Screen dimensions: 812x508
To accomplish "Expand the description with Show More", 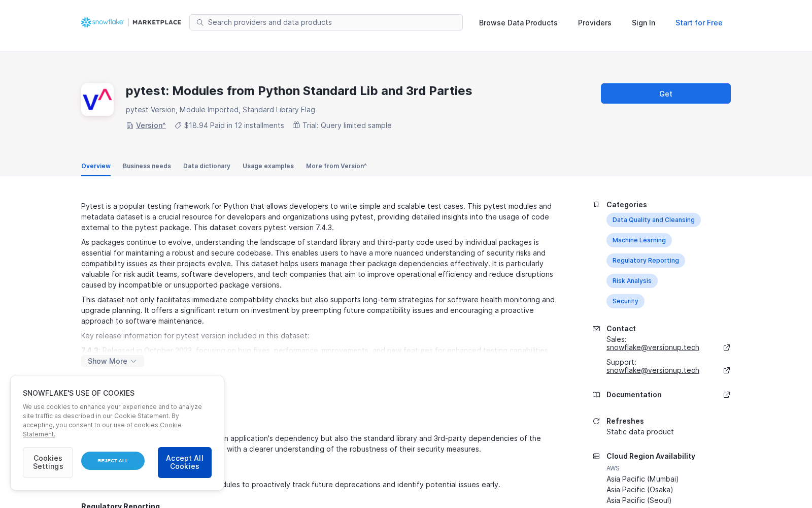I will point(113,361).
